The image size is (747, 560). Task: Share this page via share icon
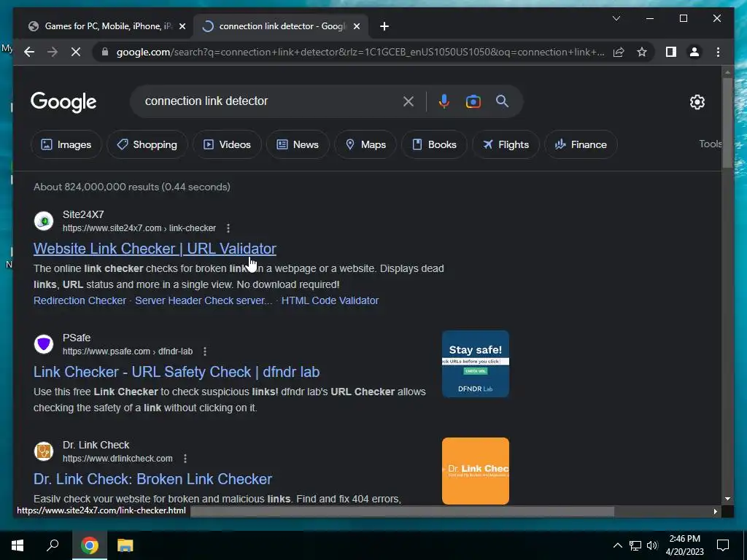point(619,52)
